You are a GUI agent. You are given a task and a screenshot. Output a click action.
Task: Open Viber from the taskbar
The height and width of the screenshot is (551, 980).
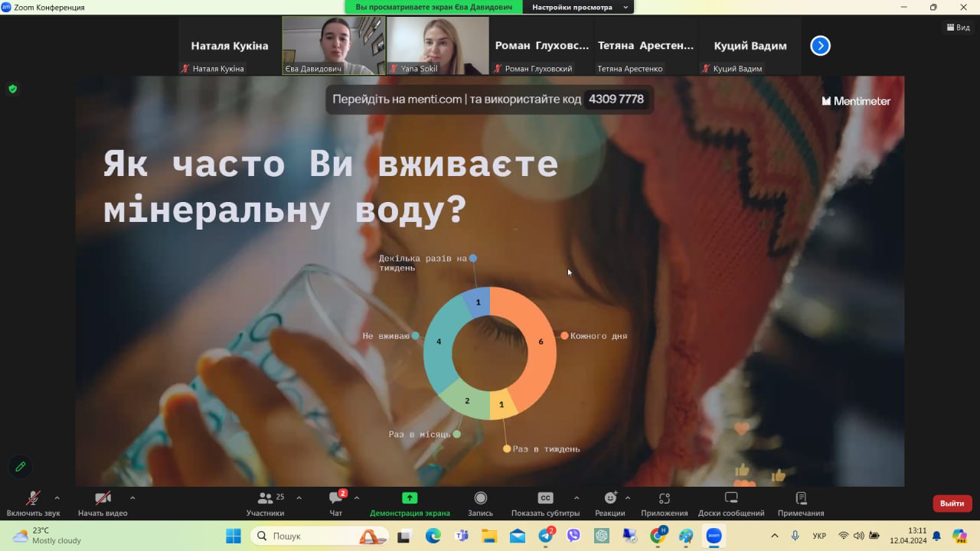[573, 536]
